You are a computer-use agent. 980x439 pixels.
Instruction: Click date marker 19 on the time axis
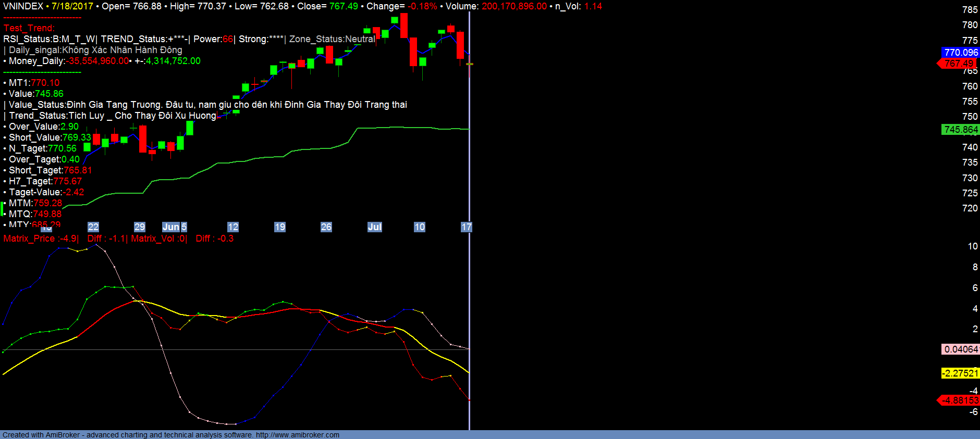[x=280, y=227]
